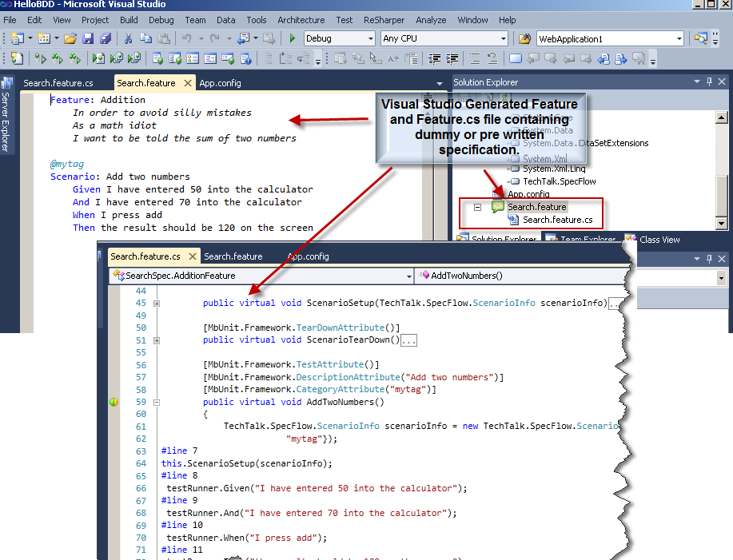Open the upper editor active files dropdown arrow
This screenshot has width=733, height=560.
click(x=440, y=84)
